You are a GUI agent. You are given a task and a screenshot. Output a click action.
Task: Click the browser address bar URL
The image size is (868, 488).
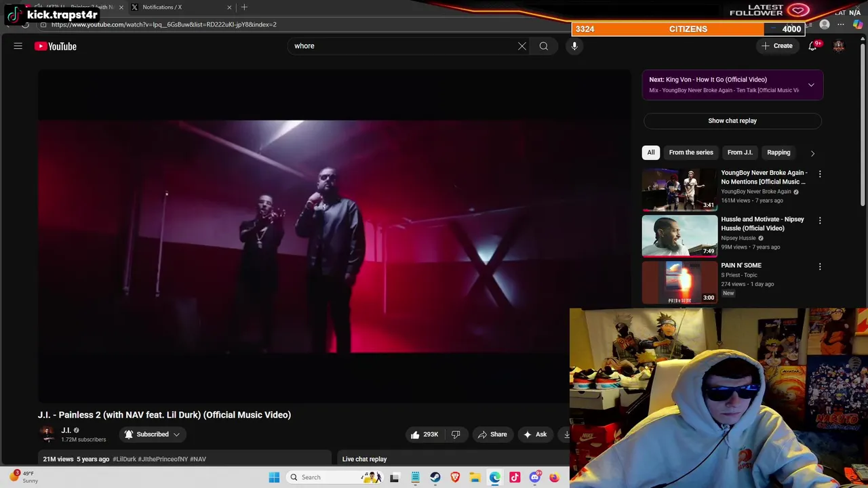point(163,24)
